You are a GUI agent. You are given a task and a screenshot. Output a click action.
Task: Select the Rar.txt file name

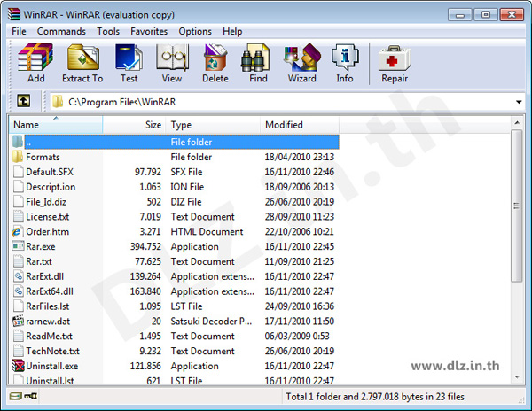coord(39,261)
